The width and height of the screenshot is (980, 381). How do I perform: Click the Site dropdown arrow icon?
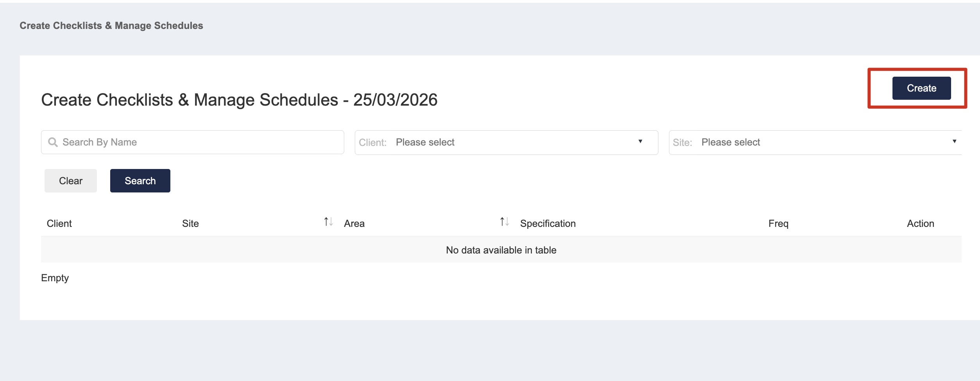[x=954, y=142]
